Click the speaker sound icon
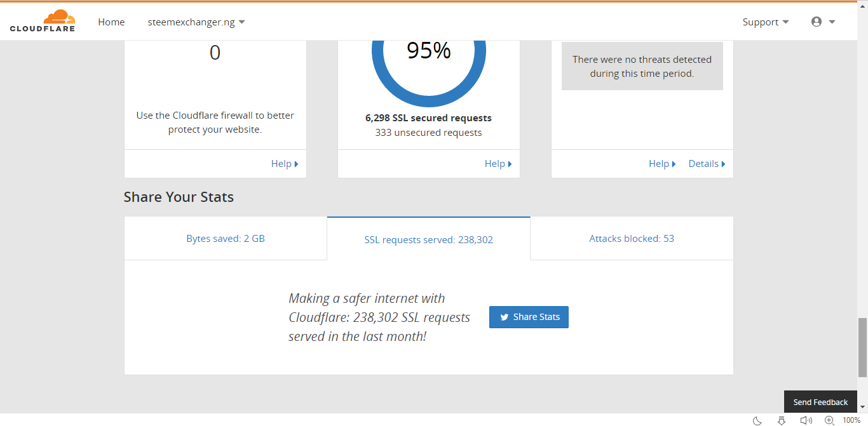The image size is (868, 426). 806,420
